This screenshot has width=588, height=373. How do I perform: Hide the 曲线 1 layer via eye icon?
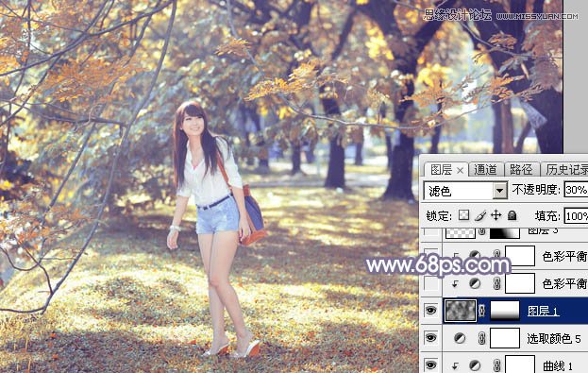pos(431,365)
